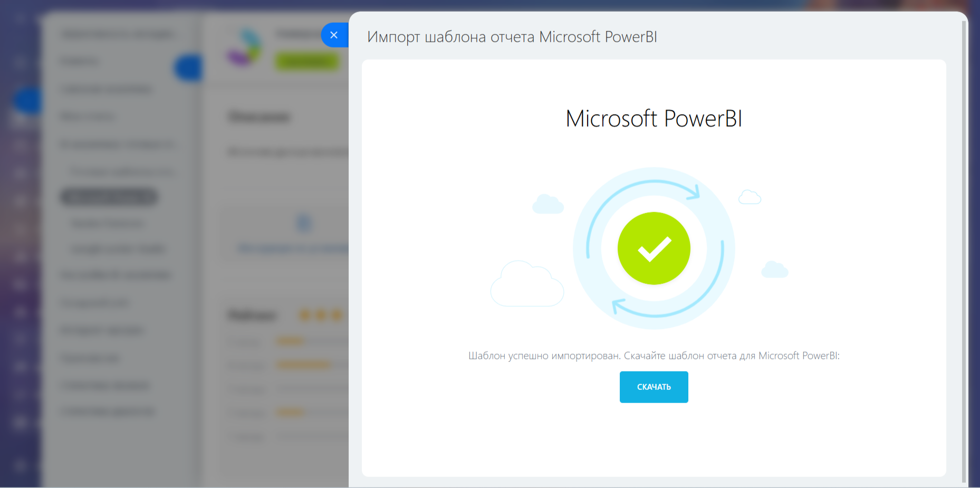Click the orange rating stars

[321, 315]
